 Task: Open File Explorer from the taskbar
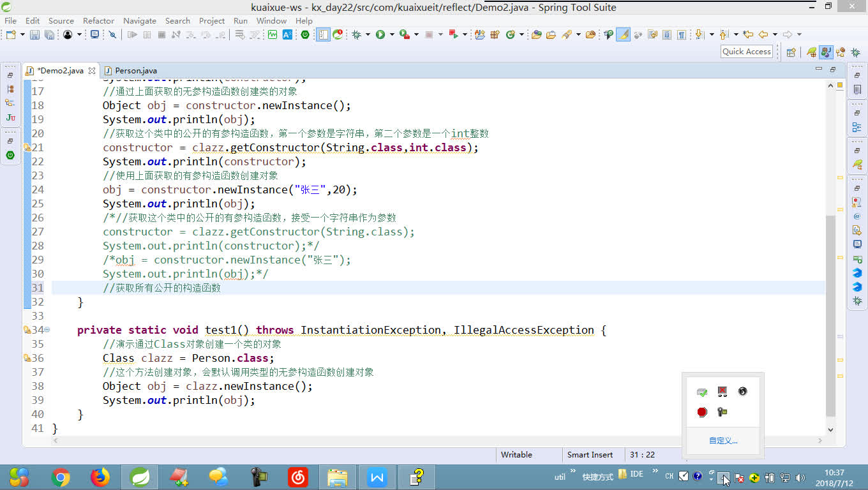338,477
